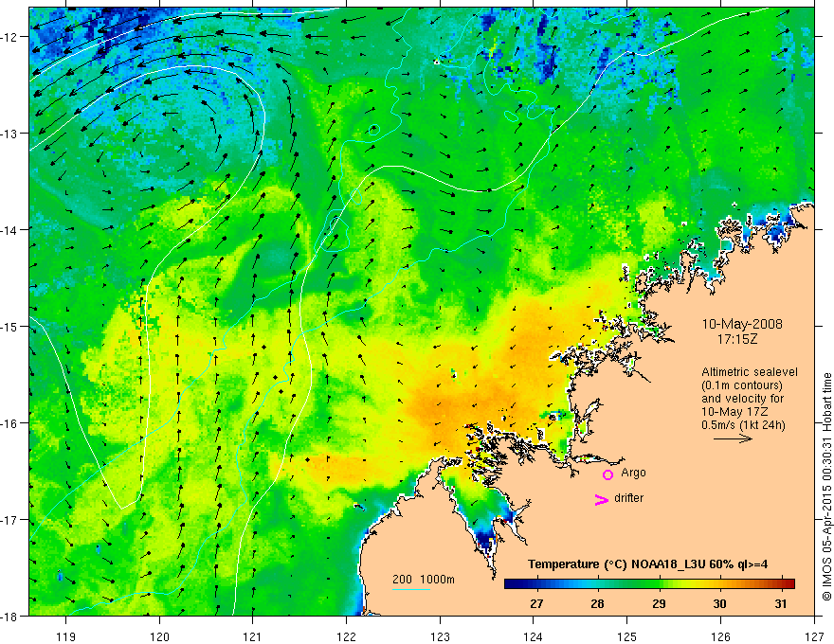Click the IMOS copyright timestamp text
This screenshot has width=834, height=644.
point(827,487)
